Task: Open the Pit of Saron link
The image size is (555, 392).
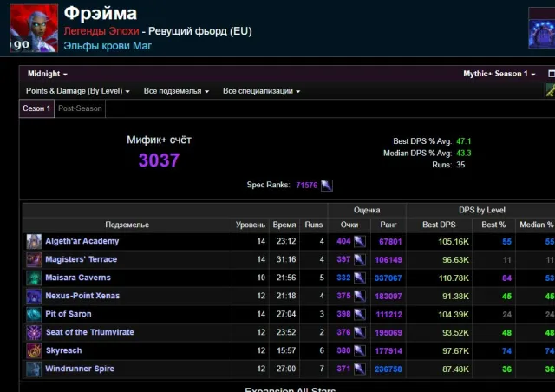Action: (x=69, y=314)
